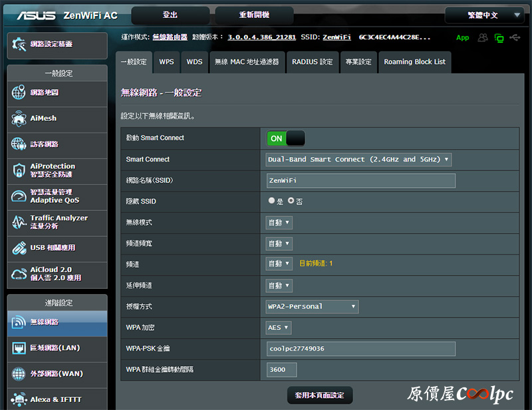Click the 6C3C4EC4A44C28E... text in header
Image resolution: width=532 pixels, height=410 pixels.
point(394,37)
